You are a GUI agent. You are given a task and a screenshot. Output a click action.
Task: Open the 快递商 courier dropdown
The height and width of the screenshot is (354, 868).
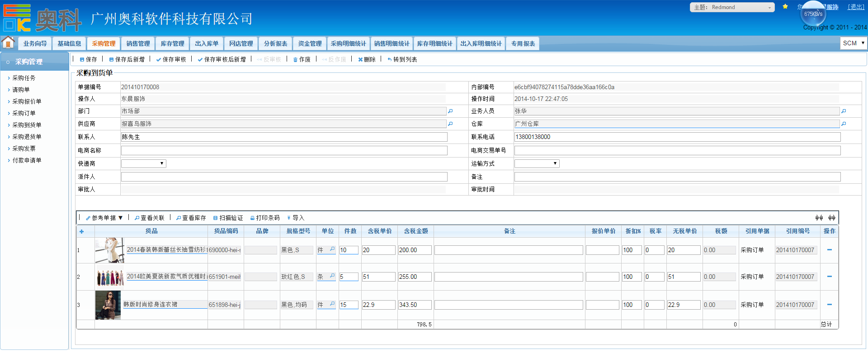coord(143,164)
